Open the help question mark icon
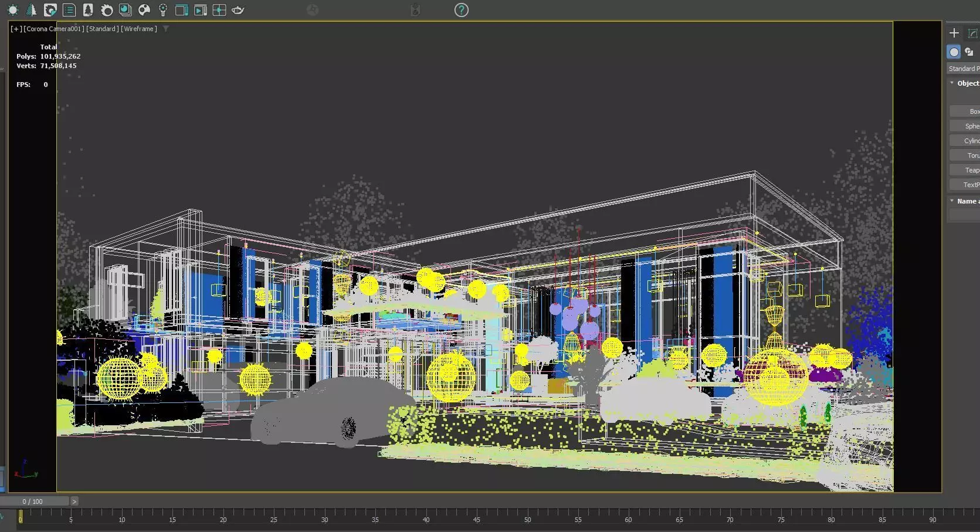The height and width of the screenshot is (532, 980). pyautogui.click(x=462, y=10)
